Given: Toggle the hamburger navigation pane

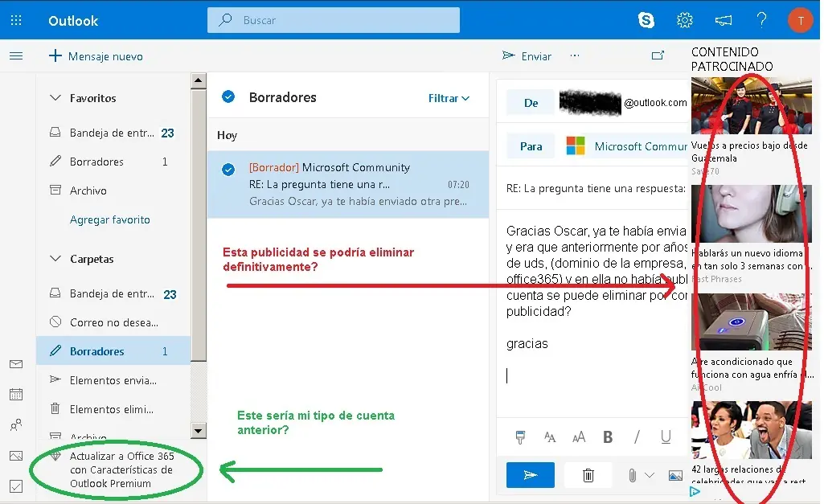Looking at the screenshot, I should coord(16,55).
